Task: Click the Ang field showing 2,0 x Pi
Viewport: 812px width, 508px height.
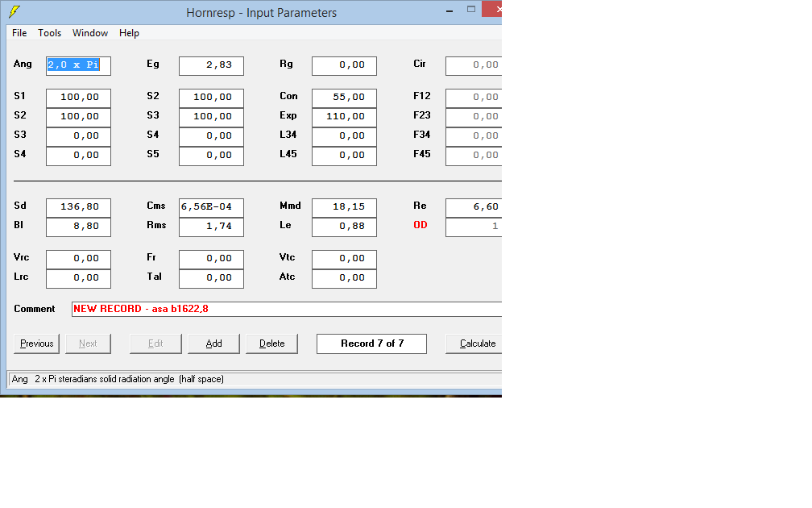Action: click(x=78, y=66)
